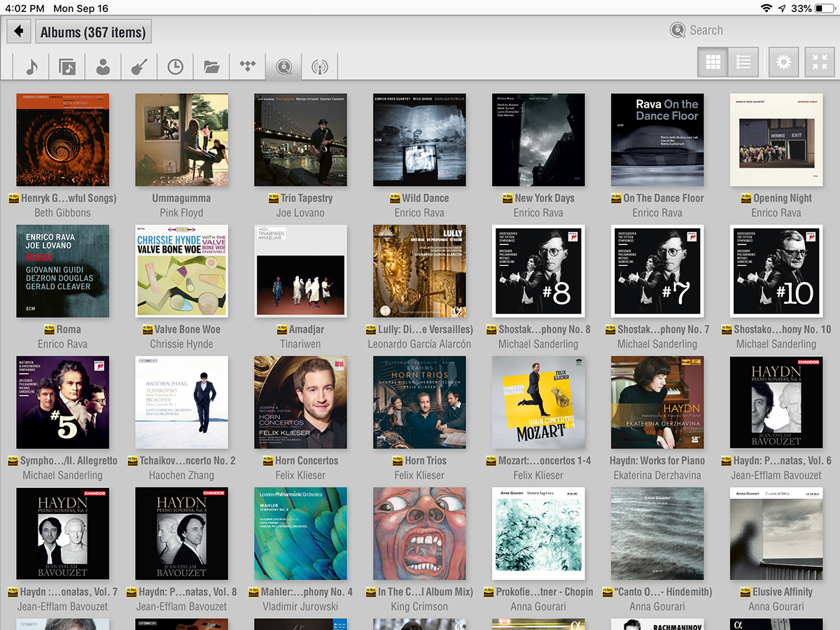Click the Vladimir Jurowski artist name
This screenshot has height=630, width=840.
tap(300, 606)
